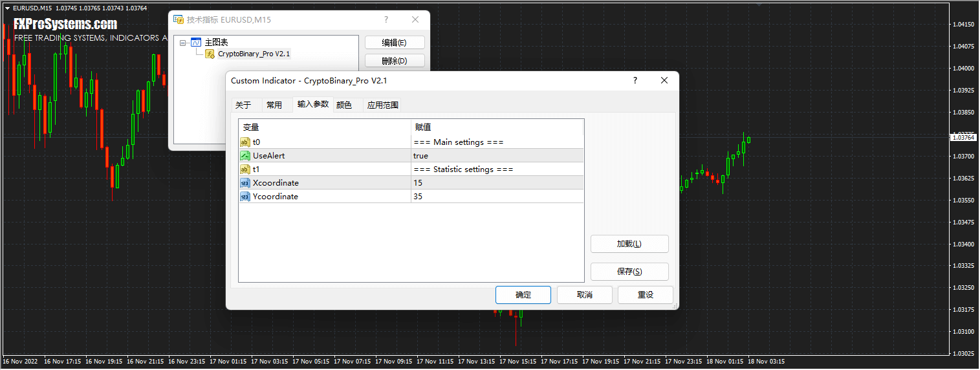Click the 17 Nov 15:15 time axis label

click(519, 362)
